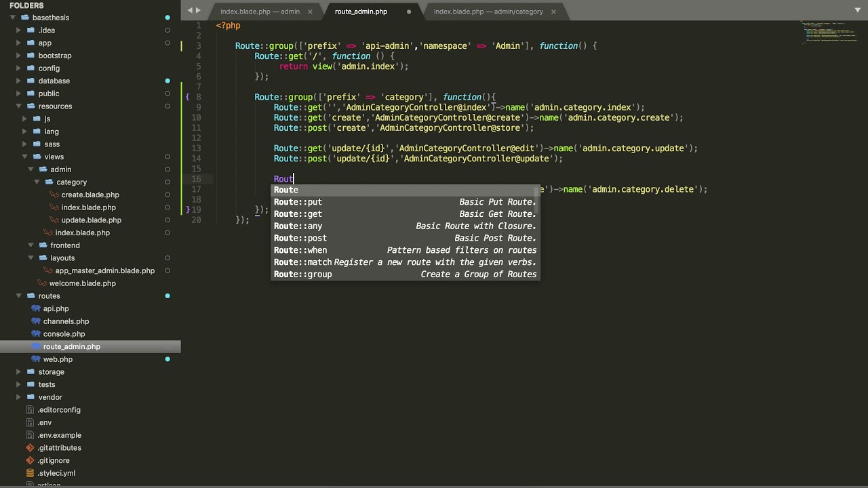Choose Route::when pattern filters suggestion
868x488 pixels.
405,250
